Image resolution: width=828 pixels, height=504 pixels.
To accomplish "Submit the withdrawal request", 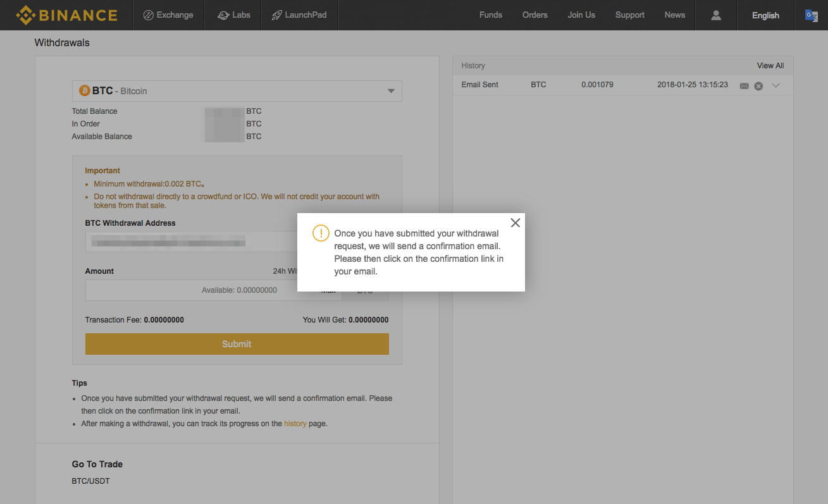I will tap(237, 344).
